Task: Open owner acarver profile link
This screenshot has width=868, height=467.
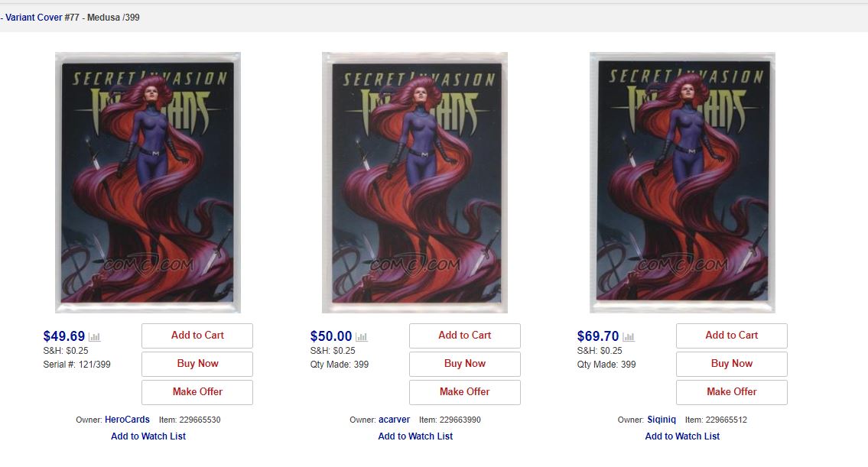Action: (394, 420)
